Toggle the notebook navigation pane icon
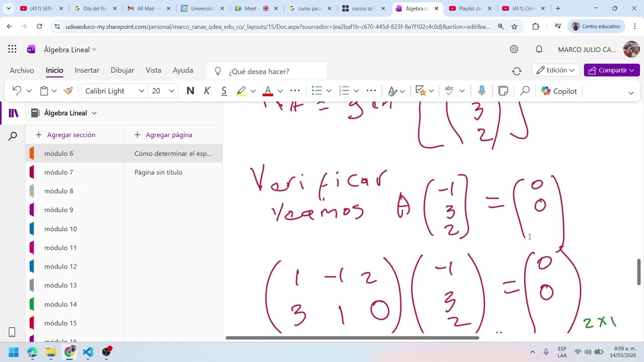Image resolution: width=644 pixels, height=362 pixels. pyautogui.click(x=13, y=113)
